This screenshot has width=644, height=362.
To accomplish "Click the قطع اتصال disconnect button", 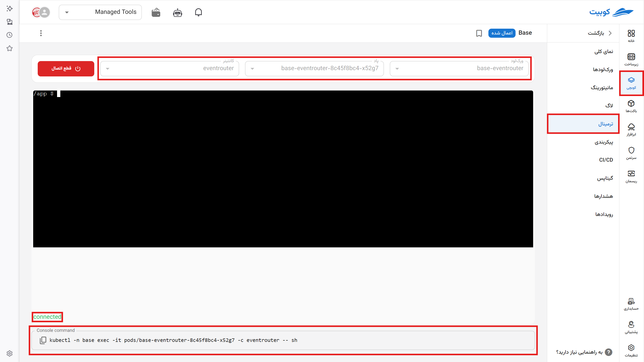I will point(66,69).
